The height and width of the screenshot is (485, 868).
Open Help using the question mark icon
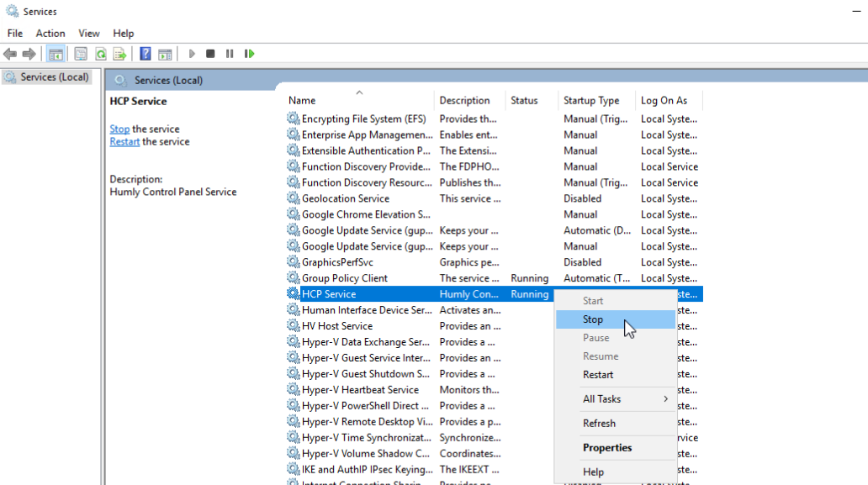coord(145,53)
